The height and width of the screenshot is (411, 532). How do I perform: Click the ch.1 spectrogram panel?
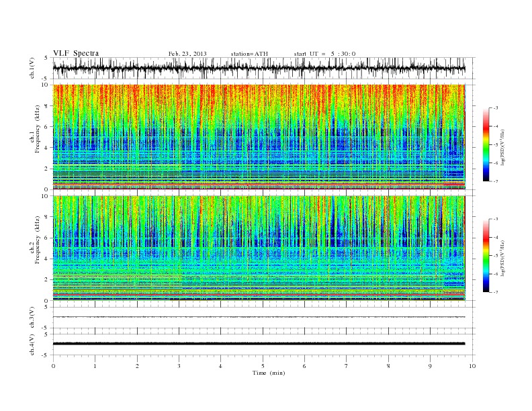click(259, 137)
